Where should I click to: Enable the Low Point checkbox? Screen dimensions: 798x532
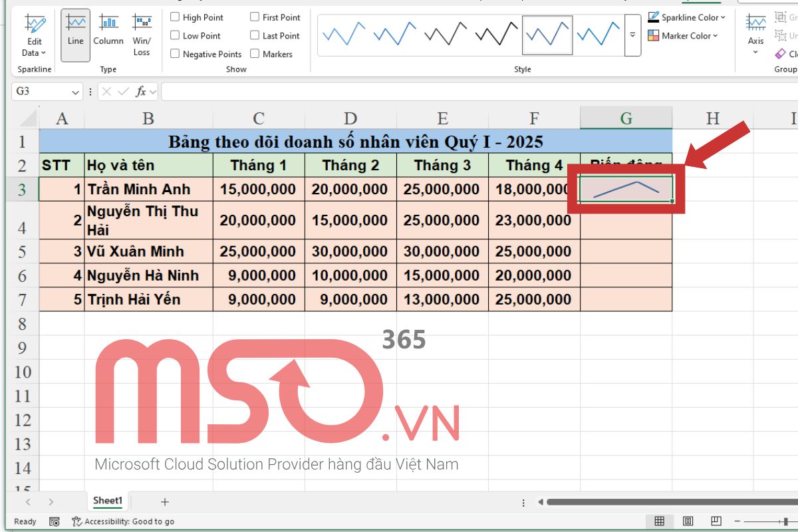pyautogui.click(x=176, y=36)
